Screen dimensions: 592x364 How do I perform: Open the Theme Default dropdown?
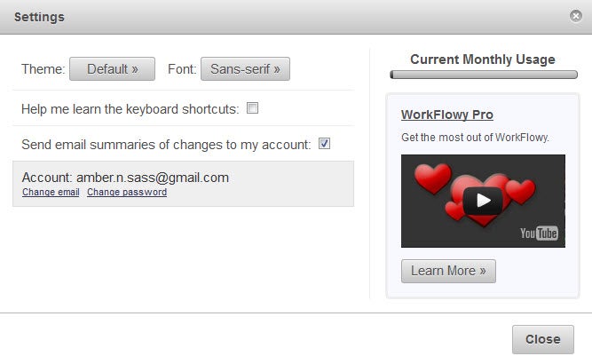[112, 68]
